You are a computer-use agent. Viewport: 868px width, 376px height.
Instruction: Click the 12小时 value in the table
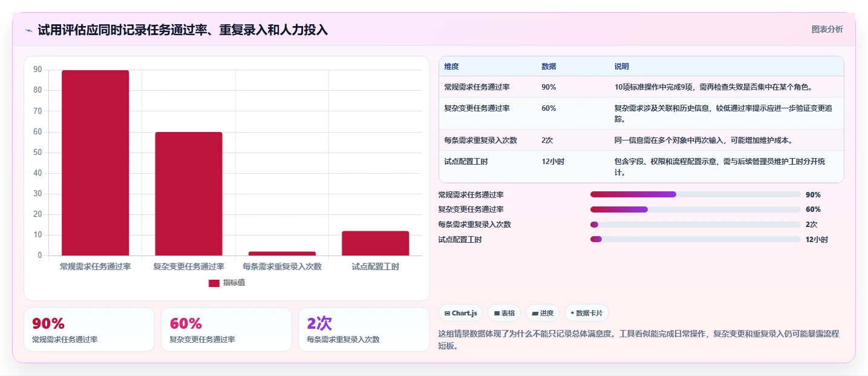click(x=553, y=162)
